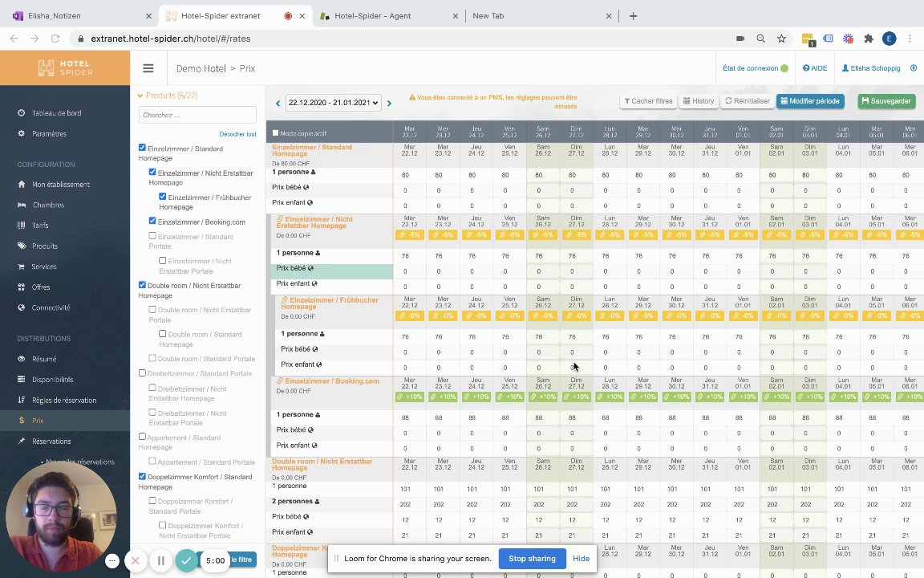This screenshot has height=578, width=924.
Task: Toggle Einzelzimmer / Booking.com checkbox
Action: [152, 221]
